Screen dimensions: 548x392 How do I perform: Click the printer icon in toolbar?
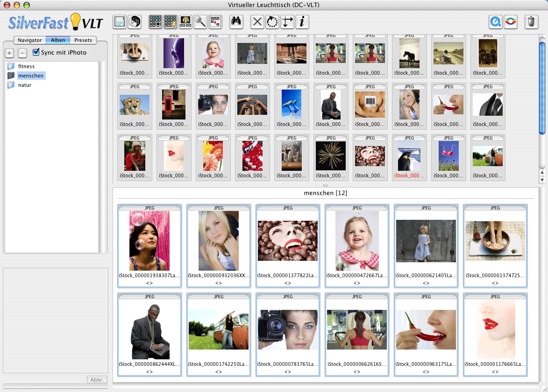[x=135, y=22]
